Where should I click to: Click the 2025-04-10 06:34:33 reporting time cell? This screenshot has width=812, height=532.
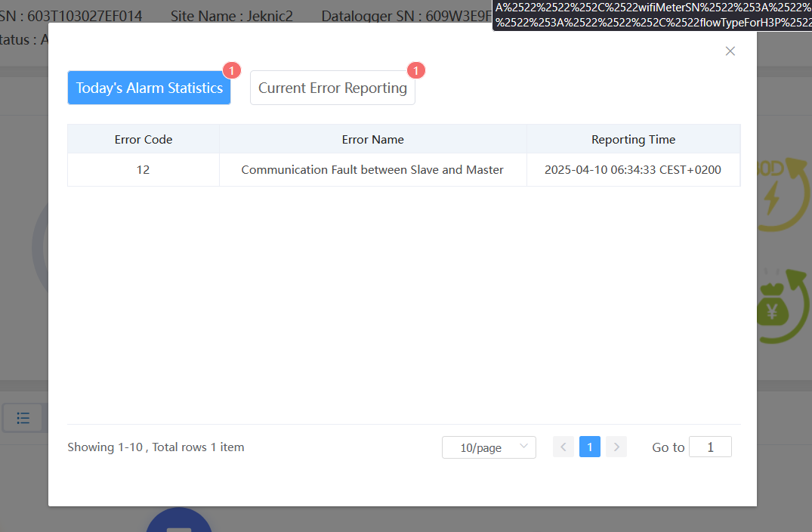coord(633,170)
